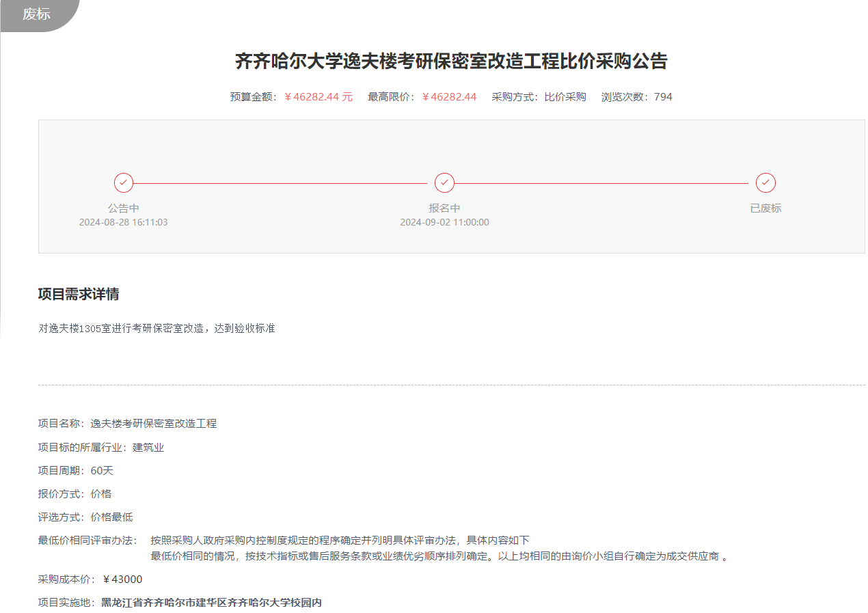Viewport: 868px width, 613px height.
Task: Click the 逸夫楼1305室 requirement description
Action: click(157, 329)
